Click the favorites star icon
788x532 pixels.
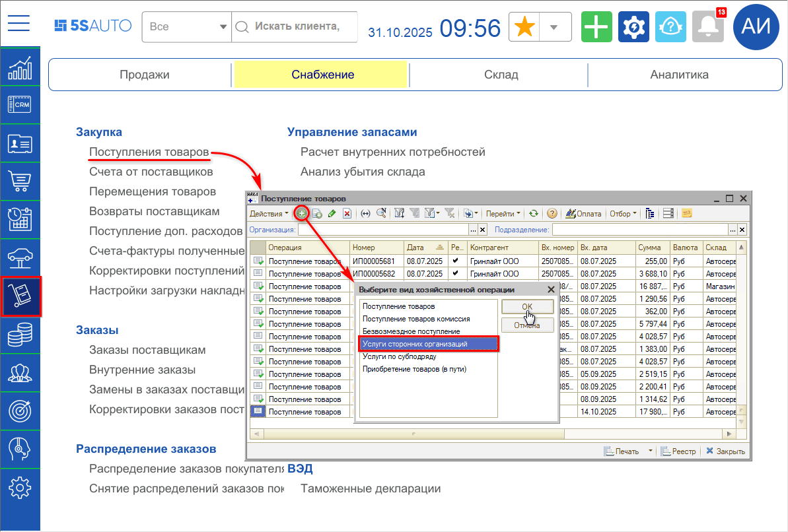click(x=524, y=27)
